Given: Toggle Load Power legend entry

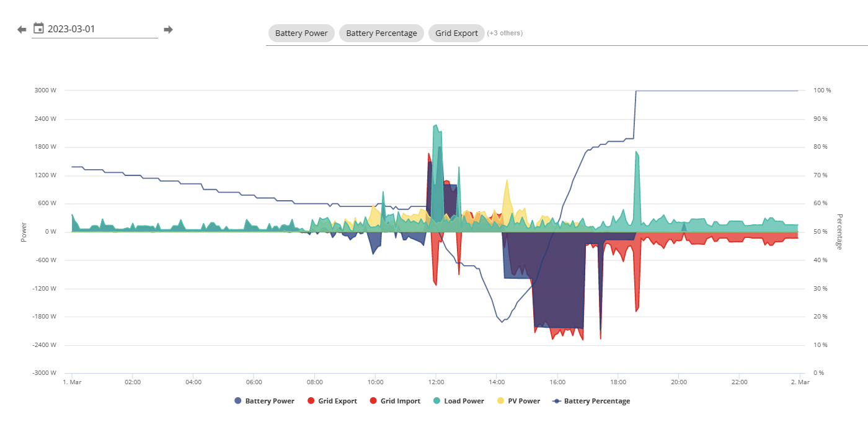Looking at the screenshot, I should click(459, 401).
